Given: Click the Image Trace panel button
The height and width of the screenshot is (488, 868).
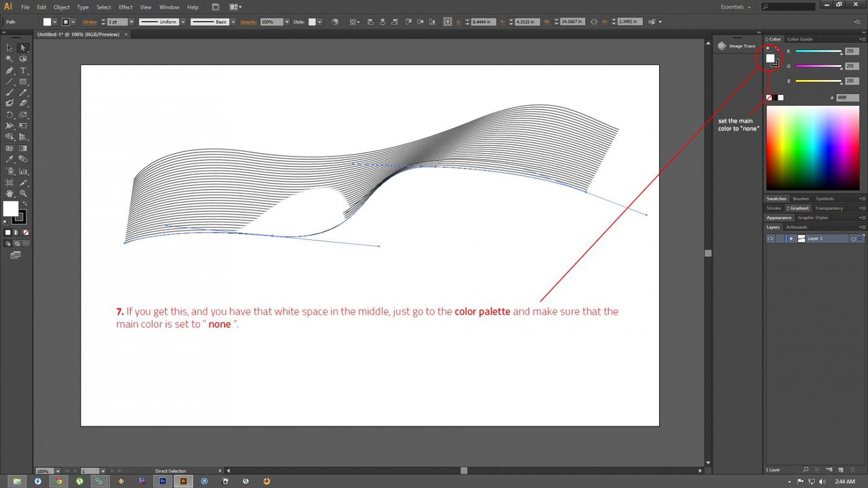Looking at the screenshot, I should click(736, 46).
